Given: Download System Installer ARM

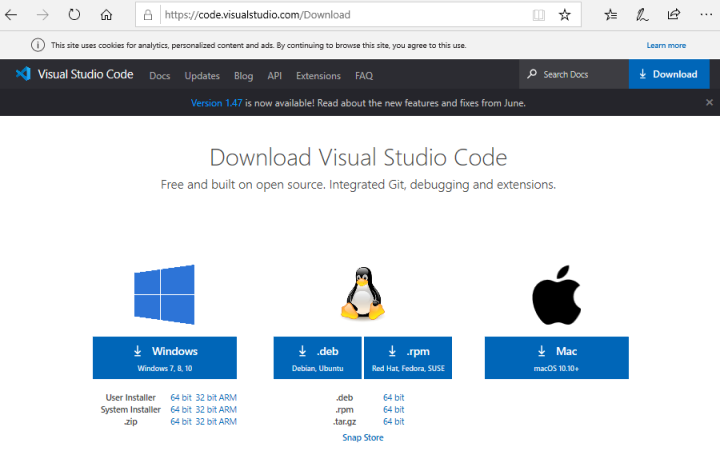Looking at the screenshot, I should coord(228,409).
